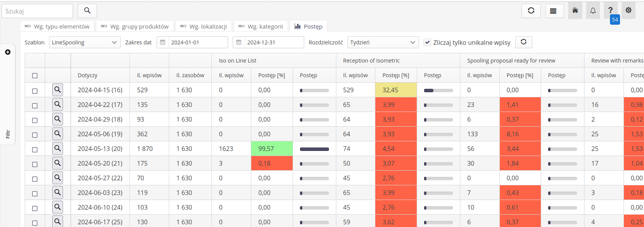Click the start date field 2024-01-01
The image size is (644, 227).
click(x=198, y=42)
